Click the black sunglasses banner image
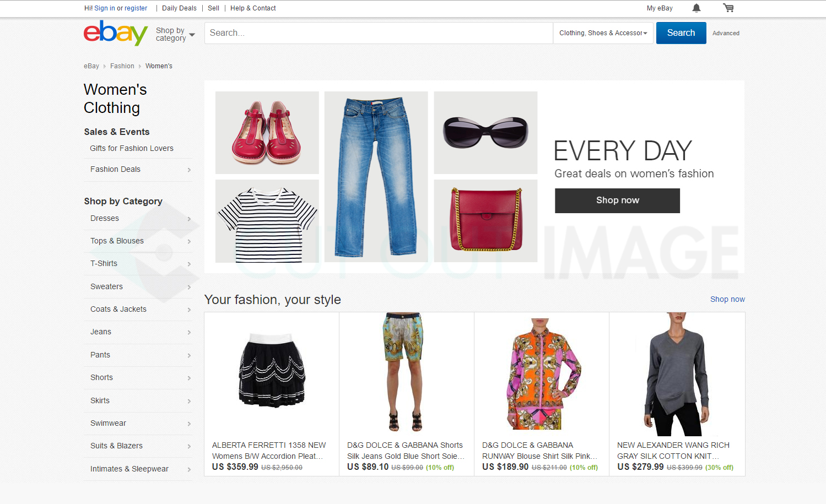Image resolution: width=826 pixels, height=504 pixels. [485, 133]
